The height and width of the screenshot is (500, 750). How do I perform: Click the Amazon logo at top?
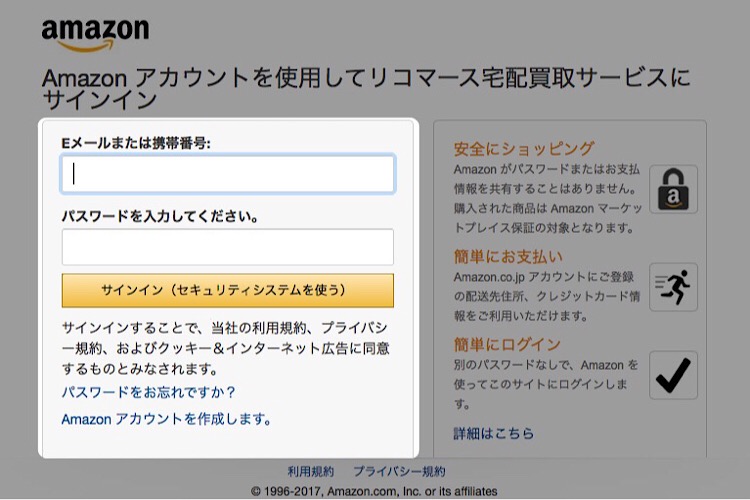tap(95, 33)
